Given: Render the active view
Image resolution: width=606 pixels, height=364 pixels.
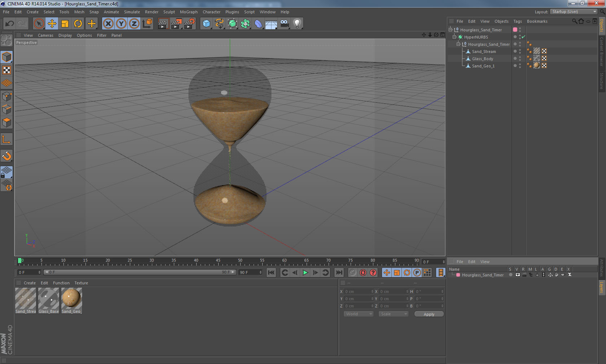Looking at the screenshot, I should (163, 24).
